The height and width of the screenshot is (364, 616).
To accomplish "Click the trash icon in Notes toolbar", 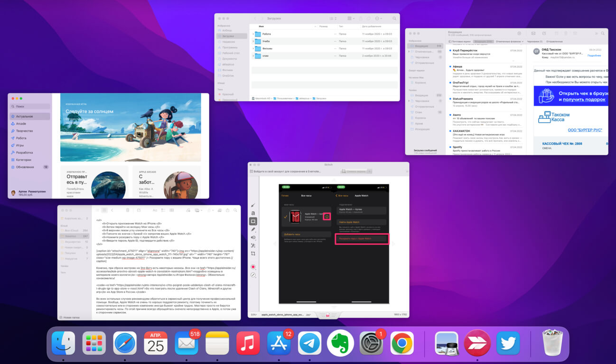I will [x=128, y=210].
